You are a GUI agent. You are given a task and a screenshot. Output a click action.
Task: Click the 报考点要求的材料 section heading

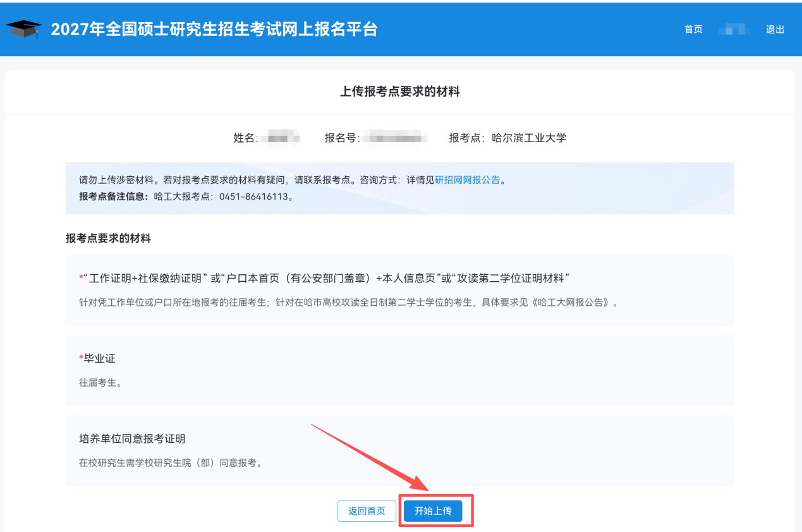(108, 239)
